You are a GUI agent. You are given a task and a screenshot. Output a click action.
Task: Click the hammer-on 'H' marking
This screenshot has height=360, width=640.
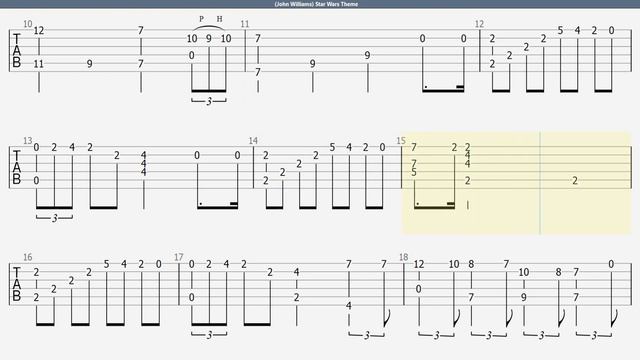pos(220,19)
